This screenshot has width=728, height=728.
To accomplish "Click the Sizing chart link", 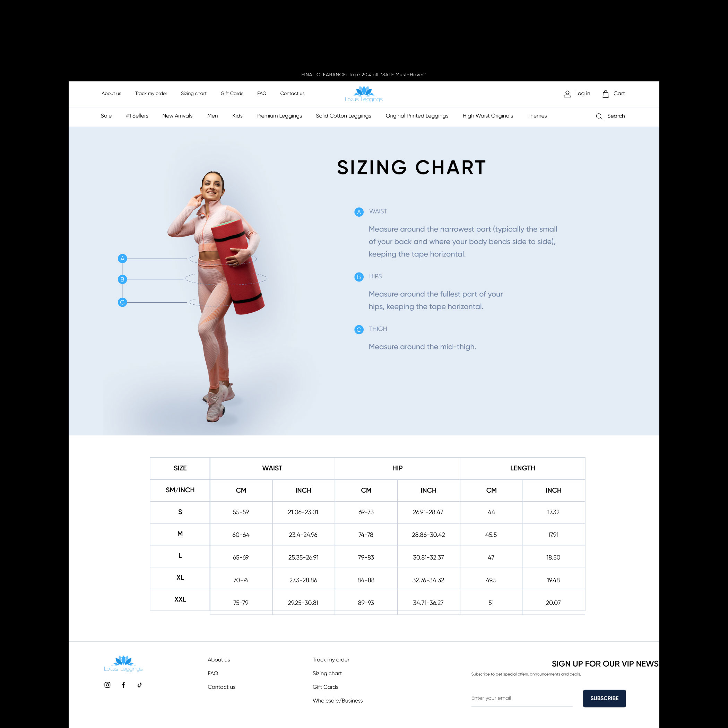I will (x=193, y=93).
